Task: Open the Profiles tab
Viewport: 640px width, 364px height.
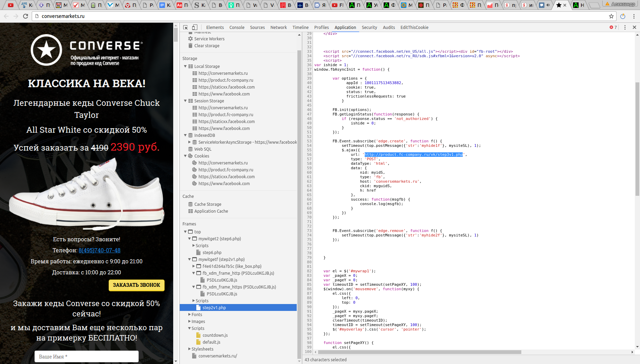Action: pos(322,27)
